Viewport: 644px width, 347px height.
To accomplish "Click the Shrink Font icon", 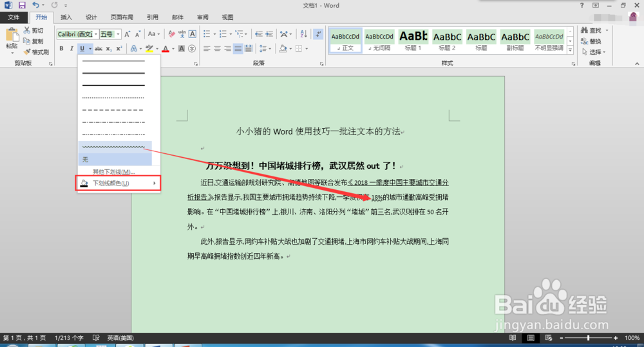I will pyautogui.click(x=138, y=34).
